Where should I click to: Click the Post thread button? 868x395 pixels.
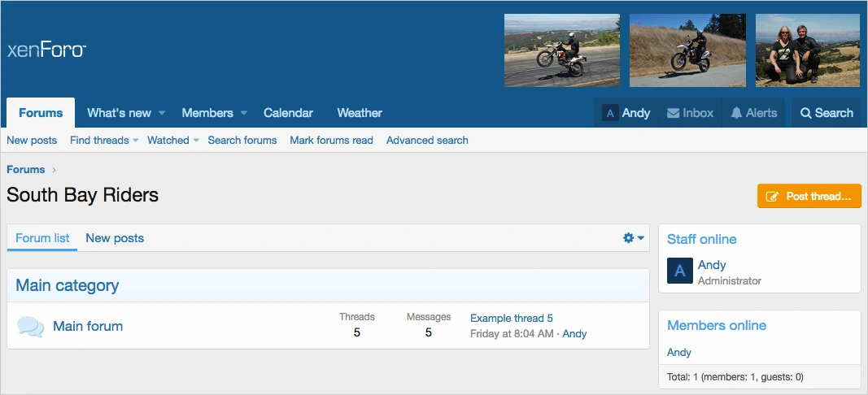[x=809, y=196]
